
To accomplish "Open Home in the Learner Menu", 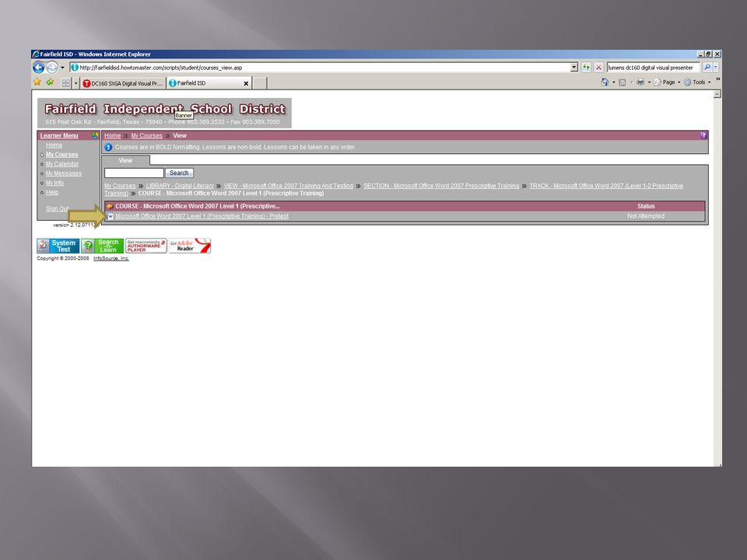I will tap(54, 145).
